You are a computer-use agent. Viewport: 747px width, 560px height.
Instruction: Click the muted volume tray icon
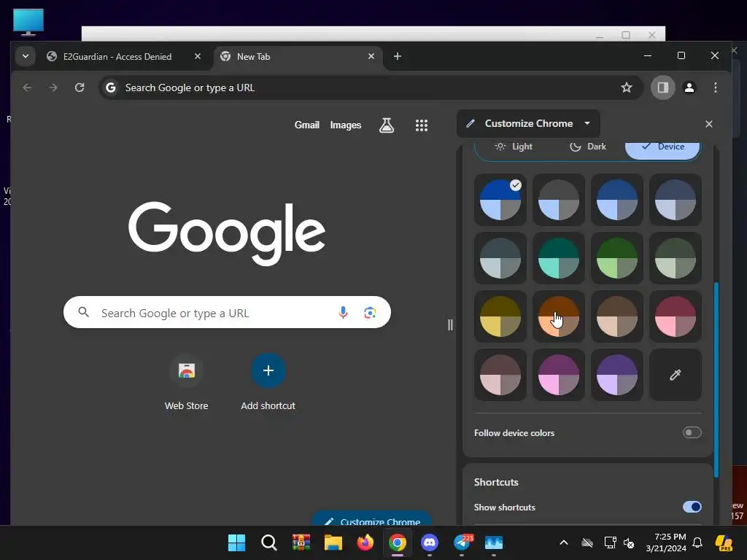click(x=629, y=542)
